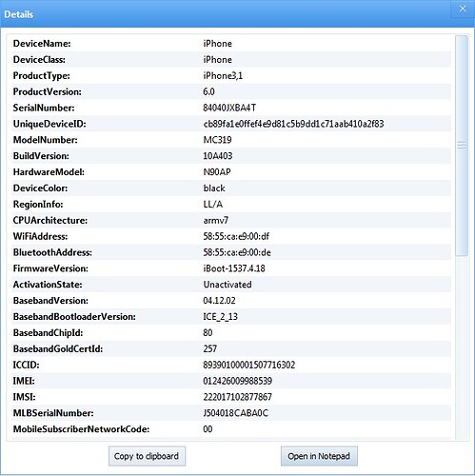The image size is (475, 476).
Task: Select serial number value 84040JXBA4T
Action: point(229,108)
